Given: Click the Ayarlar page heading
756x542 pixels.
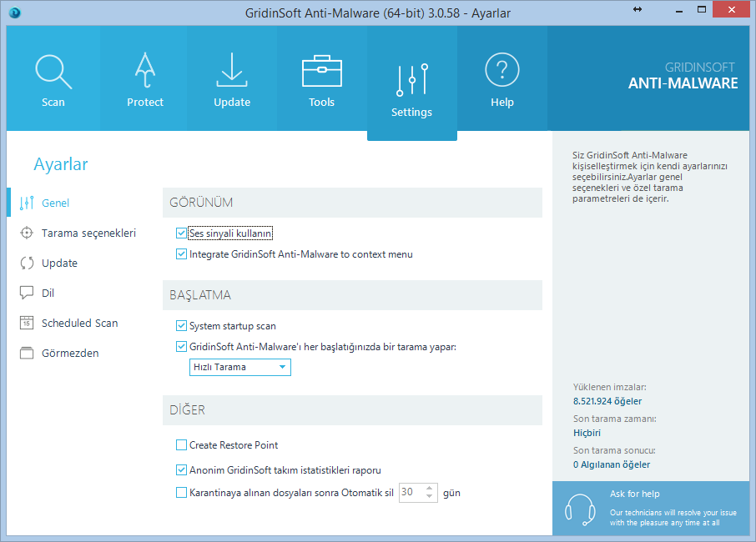Looking at the screenshot, I should click(x=61, y=164).
